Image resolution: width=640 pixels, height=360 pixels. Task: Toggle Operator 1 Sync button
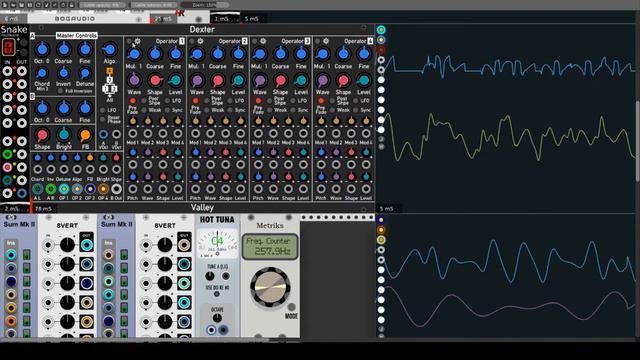167,110
